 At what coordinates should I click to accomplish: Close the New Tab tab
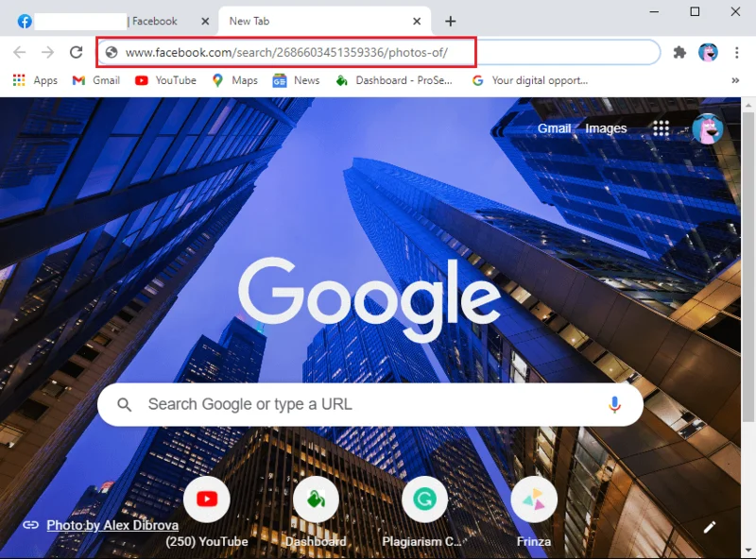point(417,21)
